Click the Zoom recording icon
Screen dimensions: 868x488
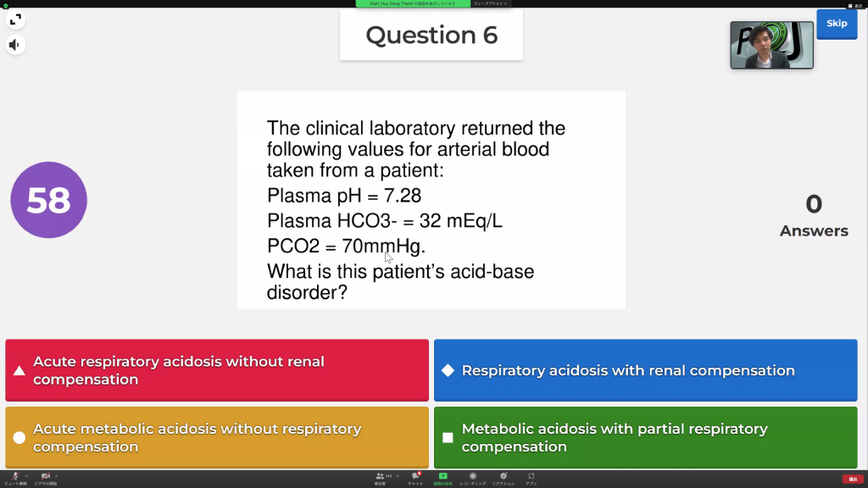(472, 477)
